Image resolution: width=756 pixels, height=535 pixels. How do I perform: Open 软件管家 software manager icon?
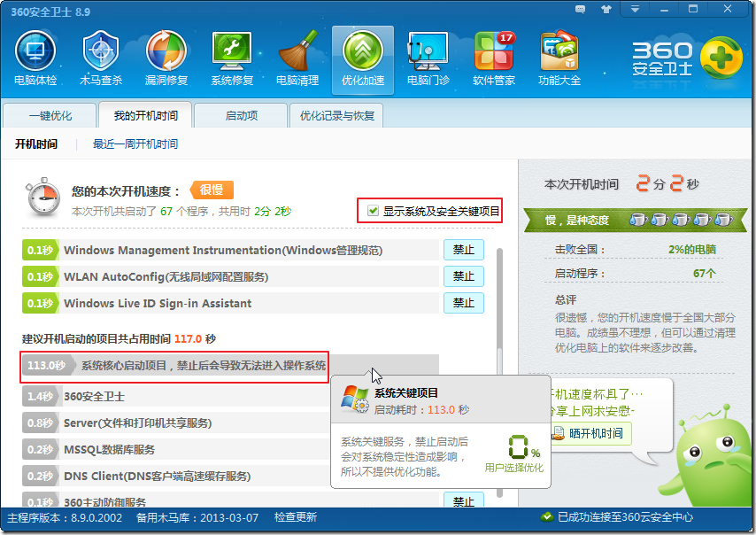click(x=494, y=58)
